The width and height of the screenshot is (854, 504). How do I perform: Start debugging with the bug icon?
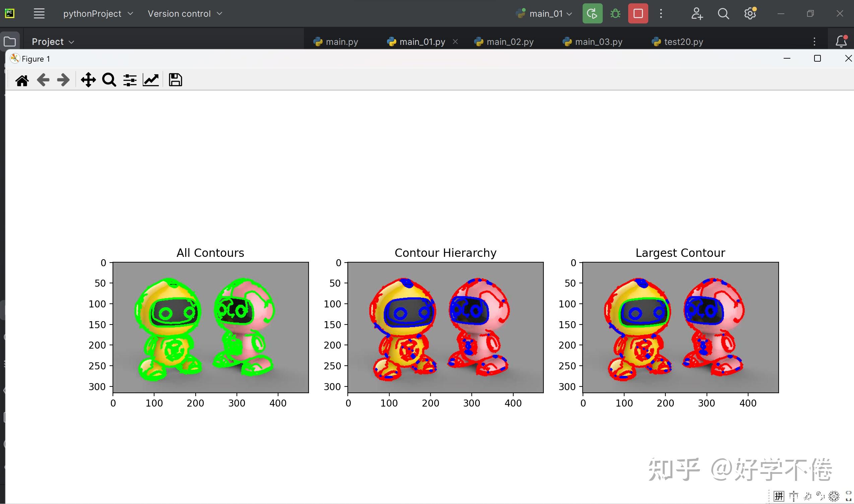(x=615, y=13)
